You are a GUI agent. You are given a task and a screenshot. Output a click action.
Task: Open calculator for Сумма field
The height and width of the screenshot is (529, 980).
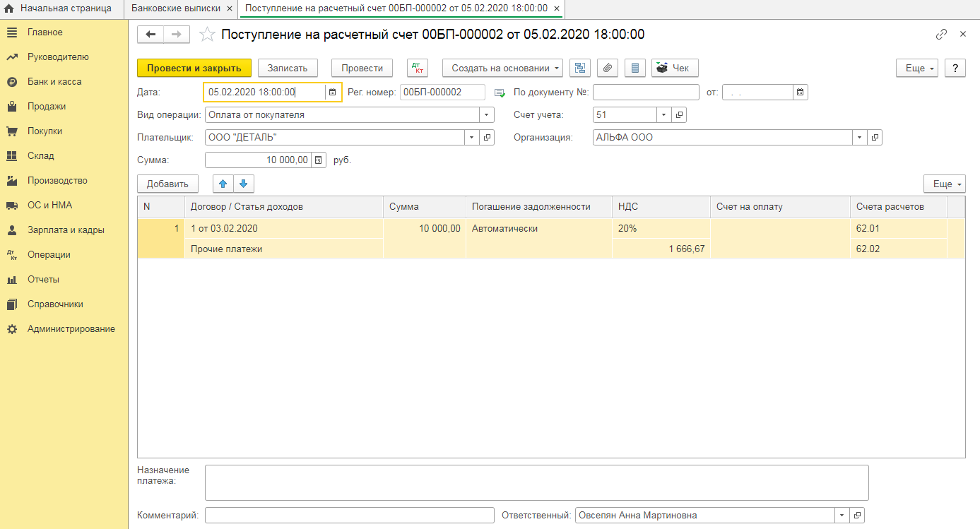318,160
